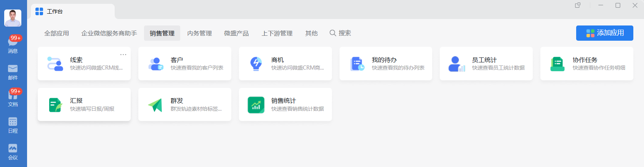The width and height of the screenshot is (644, 167).
Task: Select the 全部应用 tab
Action: pos(56,33)
